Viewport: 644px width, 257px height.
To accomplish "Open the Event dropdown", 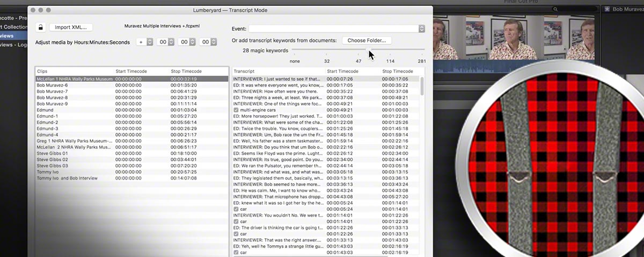I will [x=336, y=28].
